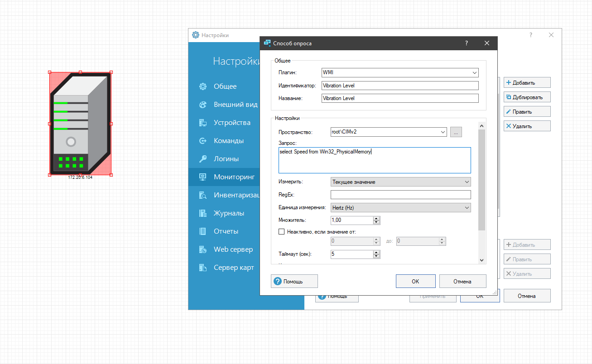Click the Commands arrow icon in sidebar
The width and height of the screenshot is (592, 364).
click(203, 141)
